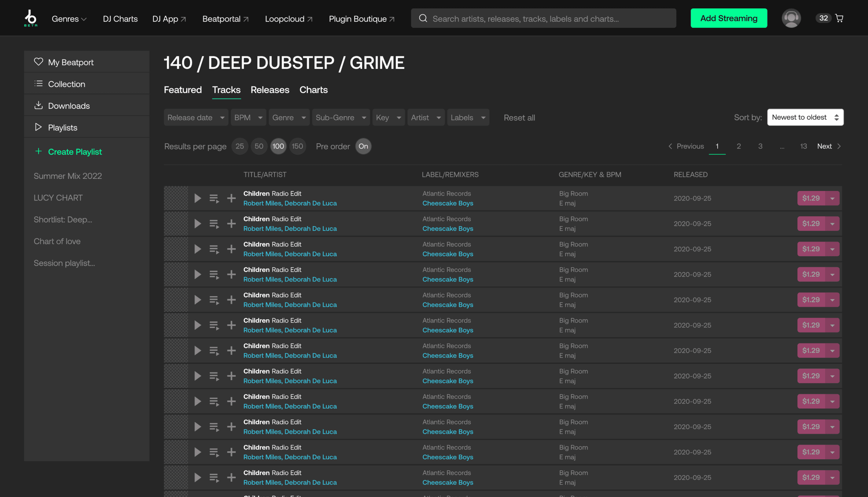The image size is (868, 497).
Task: Click the plus icon on the first track
Action: coord(231,198)
